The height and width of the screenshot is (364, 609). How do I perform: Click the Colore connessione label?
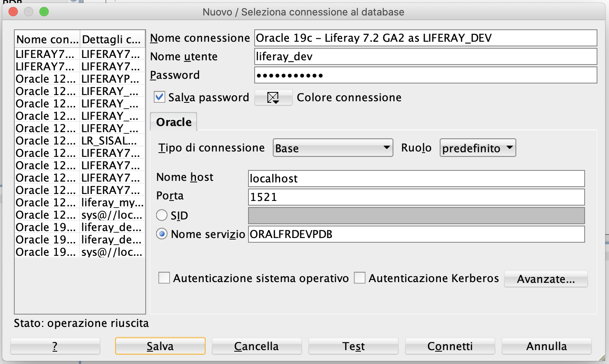(349, 97)
